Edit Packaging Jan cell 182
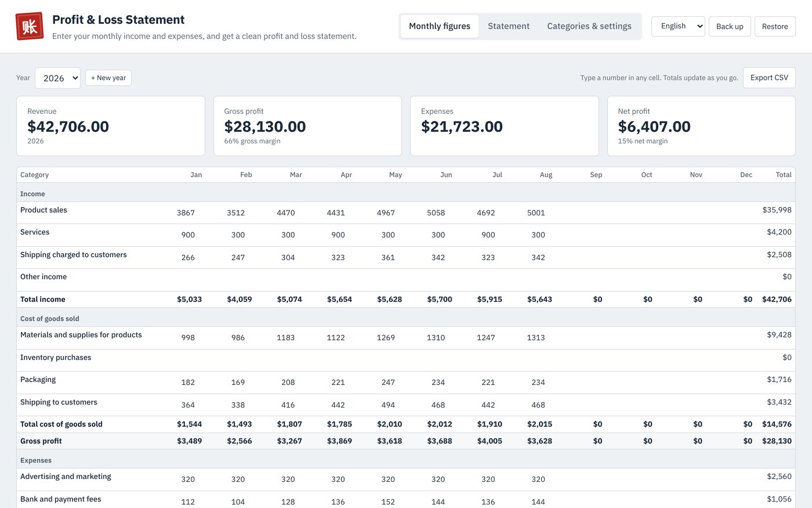Image resolution: width=812 pixels, height=508 pixels. pyautogui.click(x=181, y=383)
